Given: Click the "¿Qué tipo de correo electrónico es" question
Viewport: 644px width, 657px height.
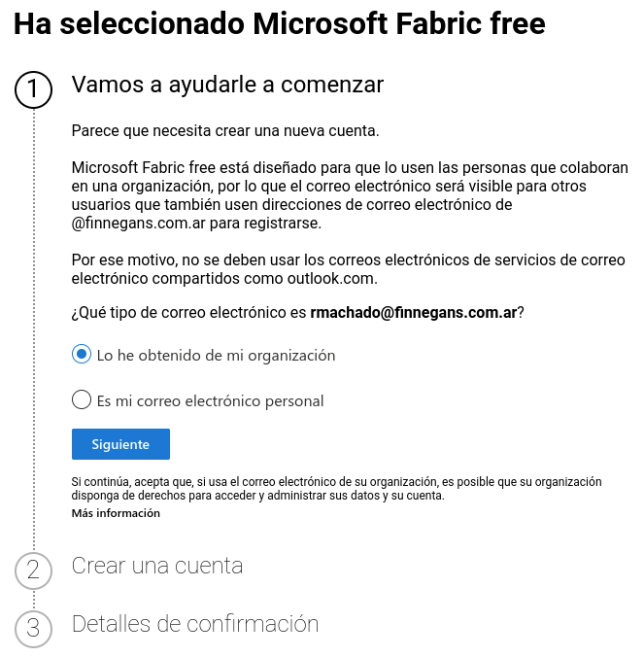Looking at the screenshot, I should tap(189, 312).
